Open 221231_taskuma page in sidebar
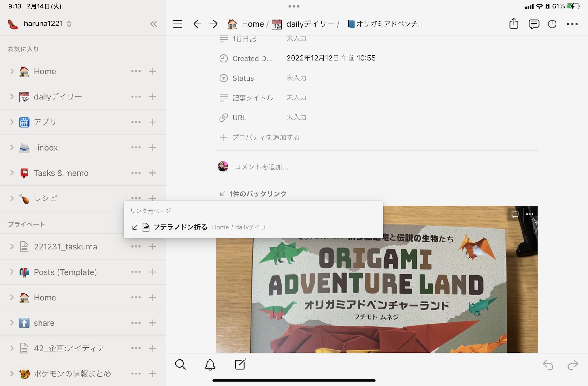Screen dimensions: 588x386 click(x=65, y=247)
